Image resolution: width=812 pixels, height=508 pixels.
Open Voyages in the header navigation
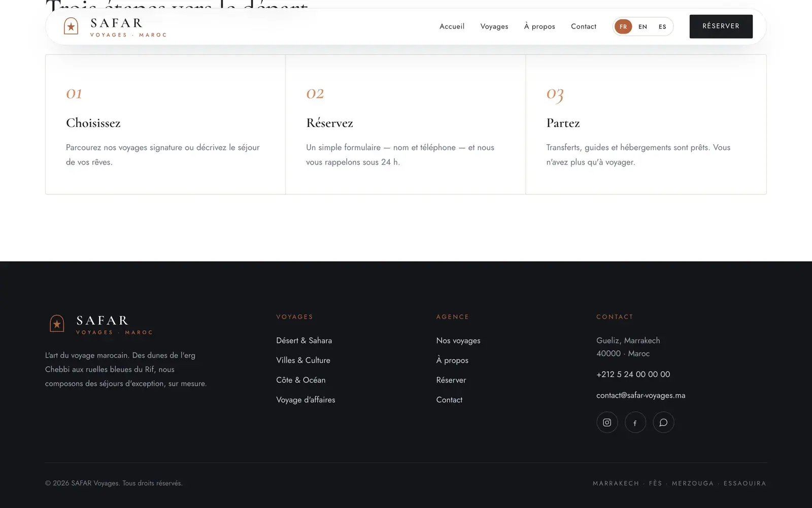[x=494, y=26]
